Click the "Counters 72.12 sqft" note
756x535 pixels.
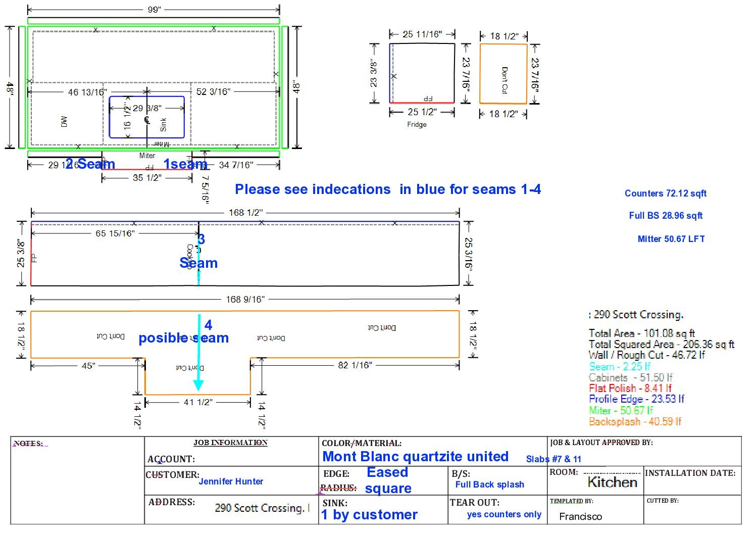click(x=665, y=193)
